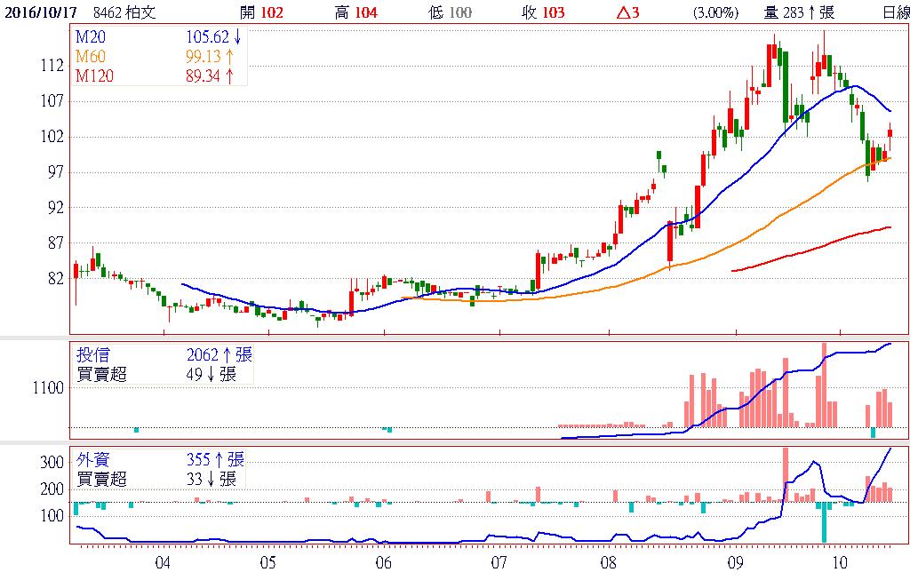Click the 112 price level on y-axis
910x588 pixels.
[x=52, y=66]
